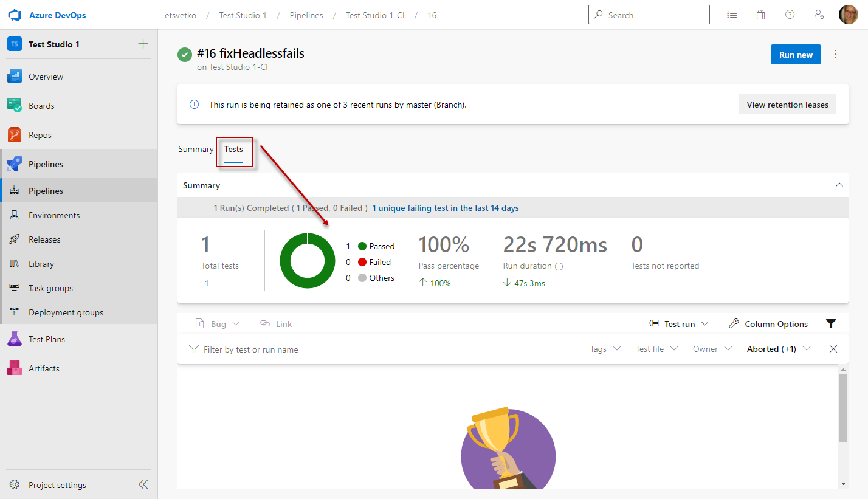Click the info icon in retention banner
Viewport: 868px width, 499px height.
pos(195,105)
